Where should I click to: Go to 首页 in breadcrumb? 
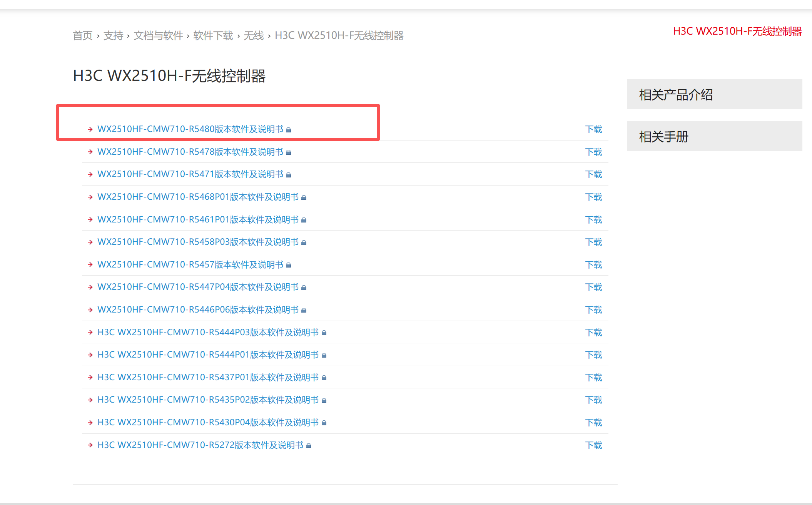point(83,36)
